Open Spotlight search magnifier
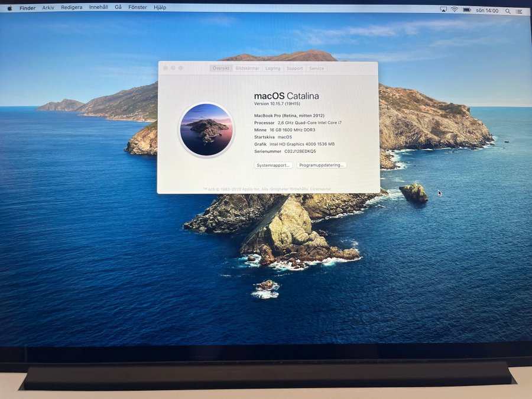532x399 pixels. (508, 11)
